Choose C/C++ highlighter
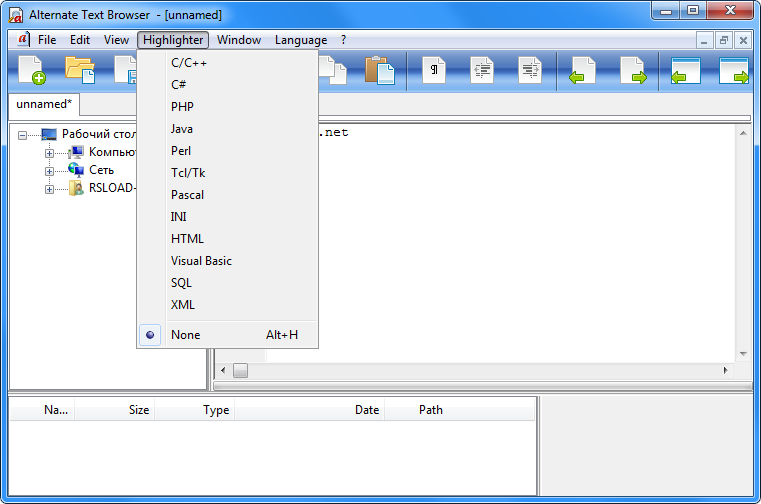Screen dimensions: 761x504 point(228,63)
